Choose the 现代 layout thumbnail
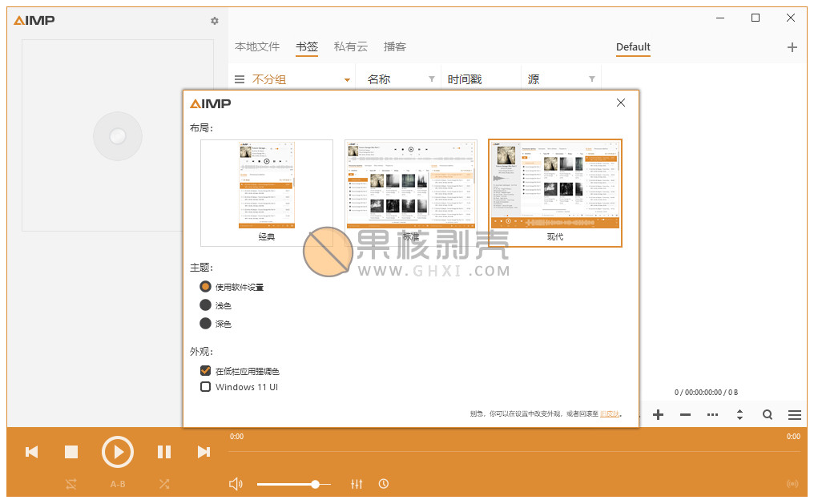 [555, 192]
